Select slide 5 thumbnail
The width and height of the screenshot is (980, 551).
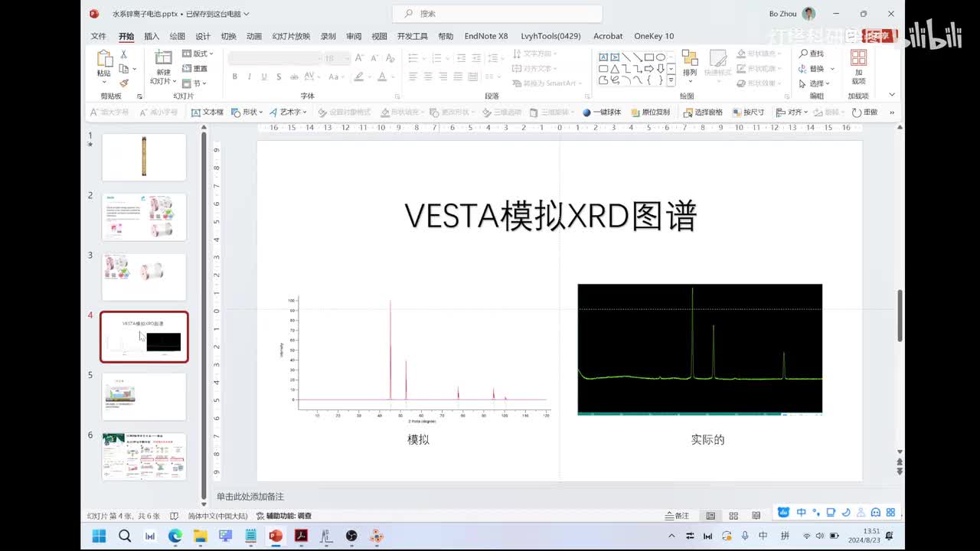tap(144, 396)
